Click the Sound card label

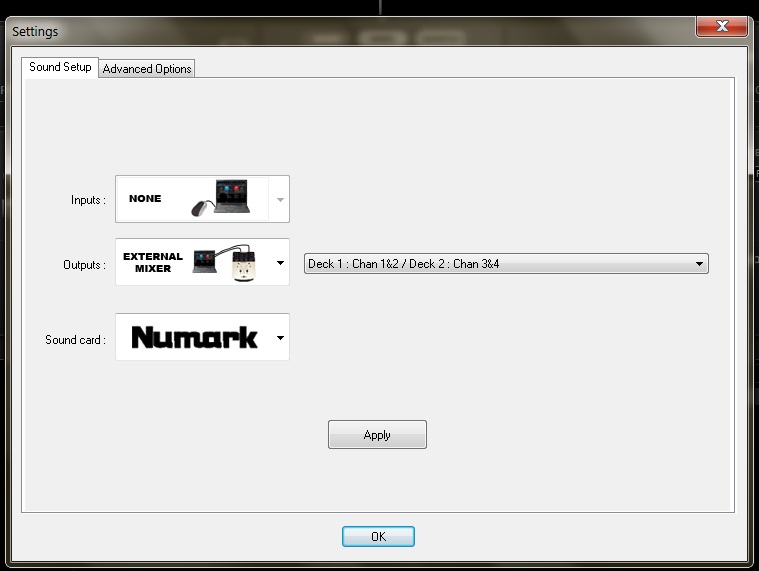click(75, 340)
